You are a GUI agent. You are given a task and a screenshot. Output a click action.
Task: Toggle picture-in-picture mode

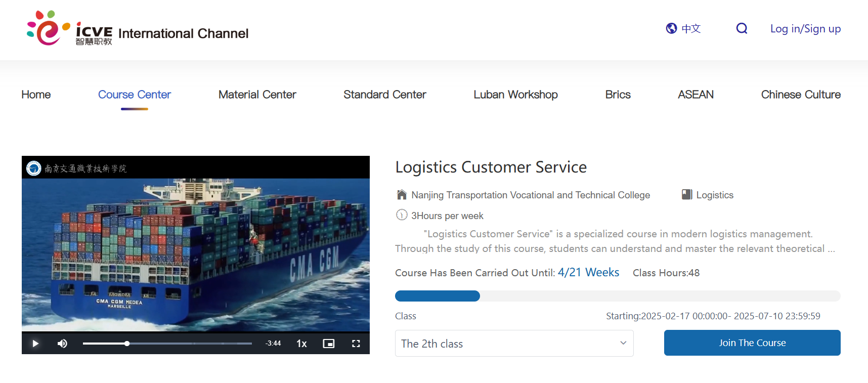click(329, 344)
